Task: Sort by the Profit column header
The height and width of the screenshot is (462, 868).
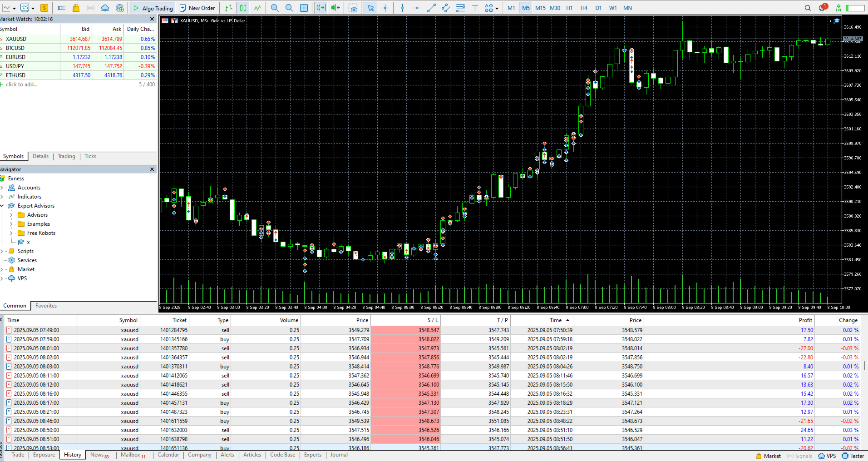Action: (805, 320)
